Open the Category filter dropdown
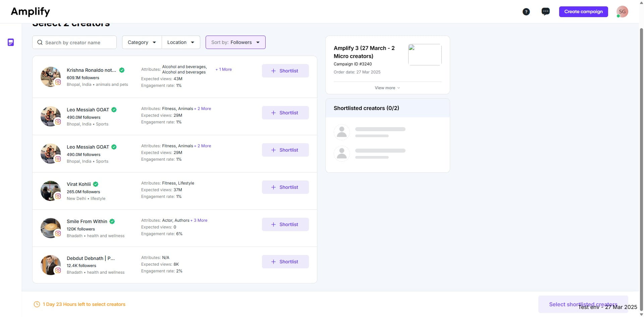This screenshot has height=317, width=644. [x=141, y=42]
